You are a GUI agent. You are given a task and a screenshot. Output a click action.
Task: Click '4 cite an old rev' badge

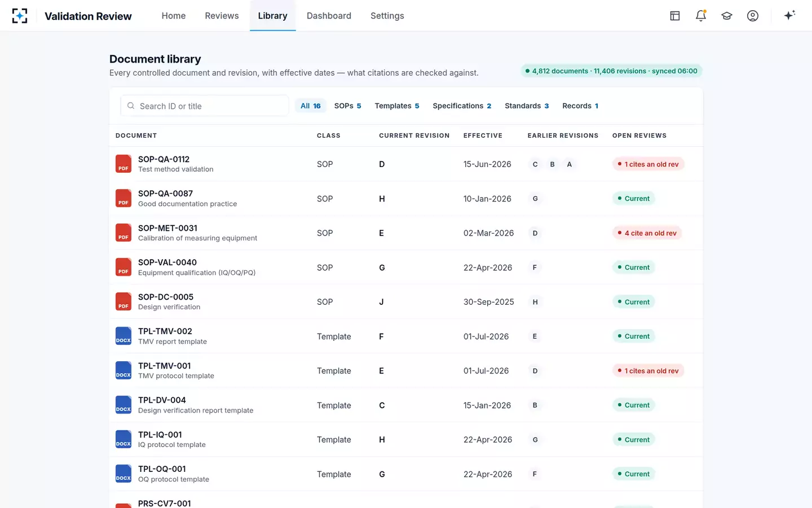click(647, 233)
